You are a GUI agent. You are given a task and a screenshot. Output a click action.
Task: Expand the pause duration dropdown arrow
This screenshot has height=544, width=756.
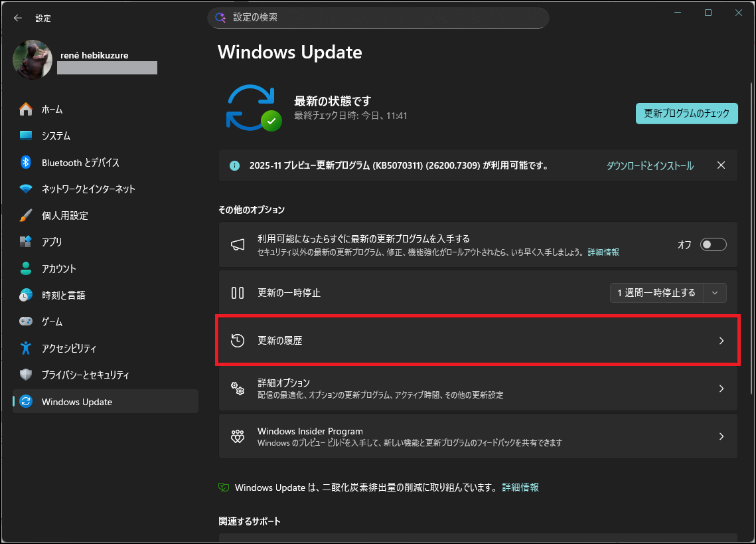(715, 293)
